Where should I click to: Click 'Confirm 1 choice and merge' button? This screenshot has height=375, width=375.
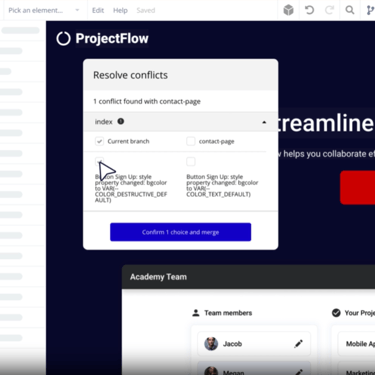pos(180,232)
